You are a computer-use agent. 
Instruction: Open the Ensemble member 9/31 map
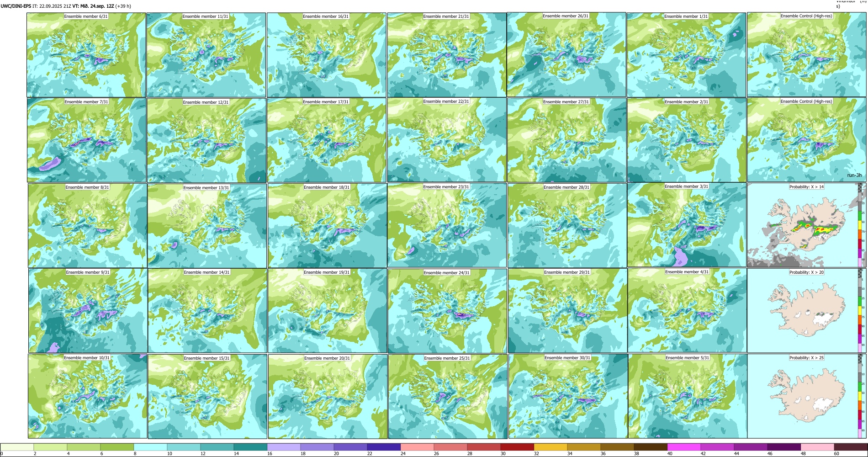click(88, 311)
